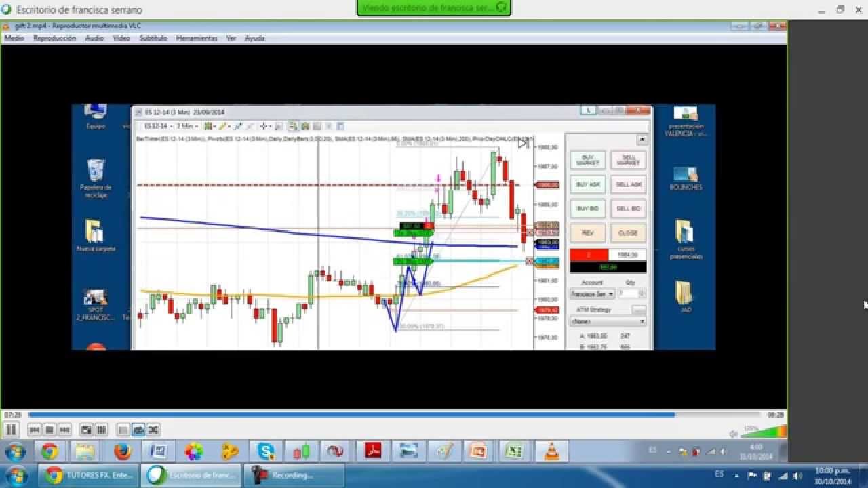The width and height of the screenshot is (868, 488).
Task: Collapse the chart trader panel arrow
Action: [641, 140]
